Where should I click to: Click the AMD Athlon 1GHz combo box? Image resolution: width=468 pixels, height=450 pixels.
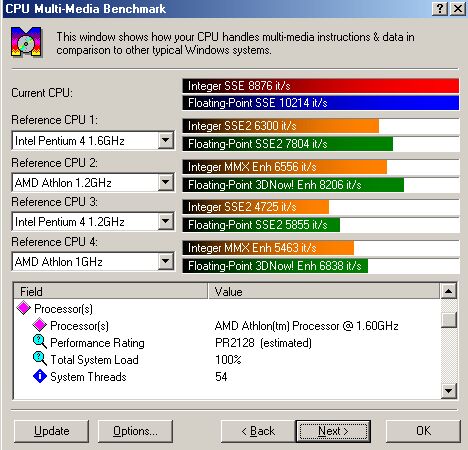93,261
